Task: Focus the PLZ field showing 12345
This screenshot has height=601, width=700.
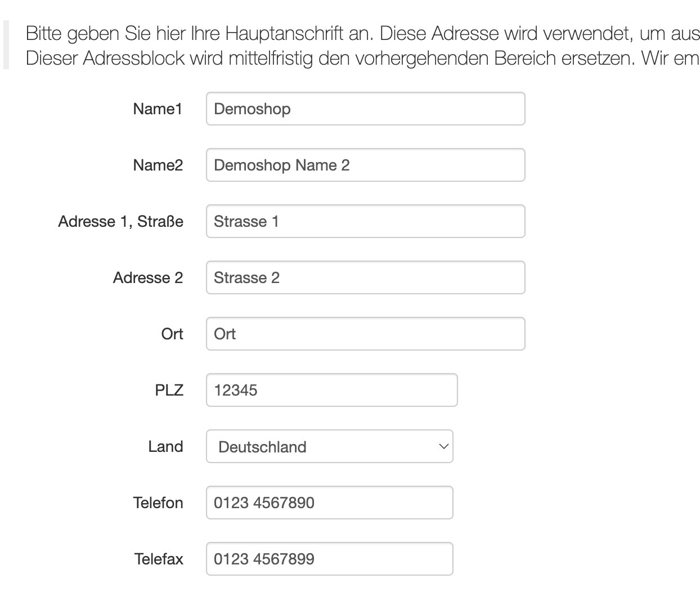Action: click(331, 390)
